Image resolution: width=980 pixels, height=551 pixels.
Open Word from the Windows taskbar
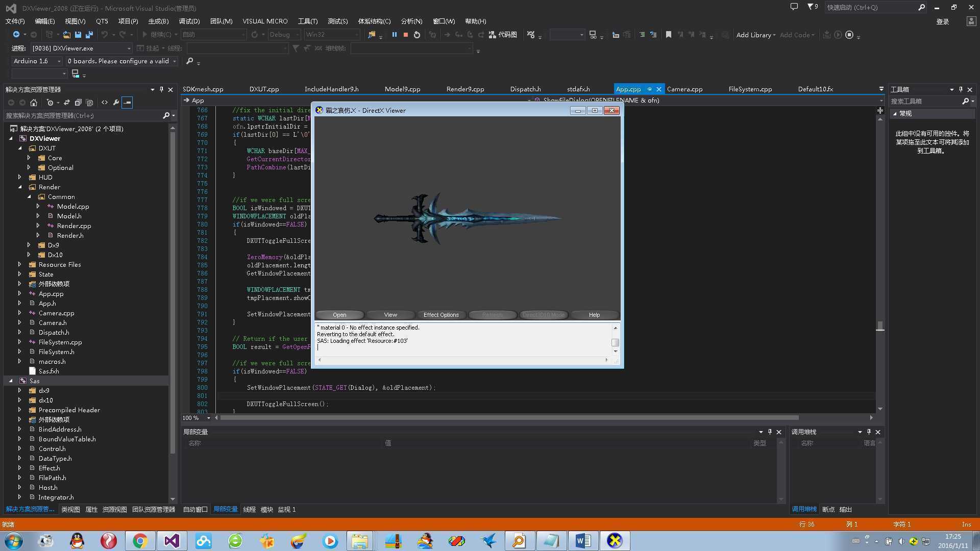click(583, 541)
